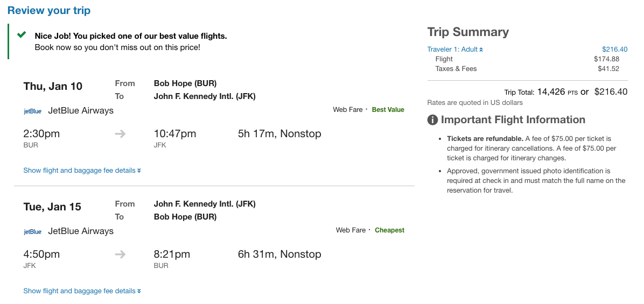Click the 6h 31m, Nonstop duration text
This screenshot has height=304, width=644.
pos(279,254)
